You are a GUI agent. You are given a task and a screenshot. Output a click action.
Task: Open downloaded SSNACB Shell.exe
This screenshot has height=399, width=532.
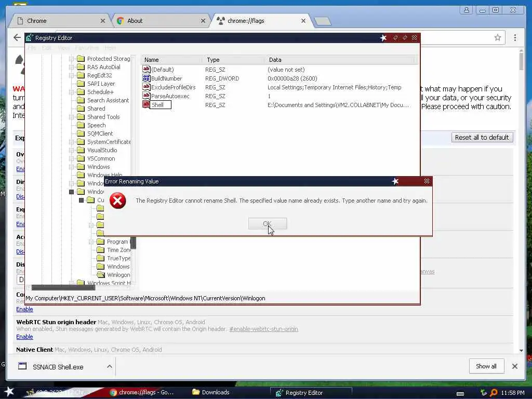[58, 367]
